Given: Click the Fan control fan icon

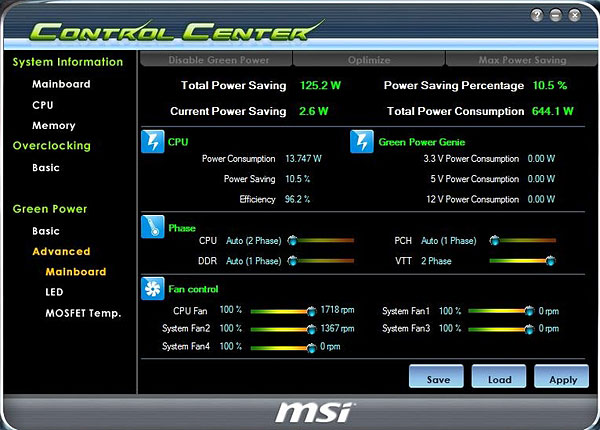Looking at the screenshot, I should [x=153, y=288].
